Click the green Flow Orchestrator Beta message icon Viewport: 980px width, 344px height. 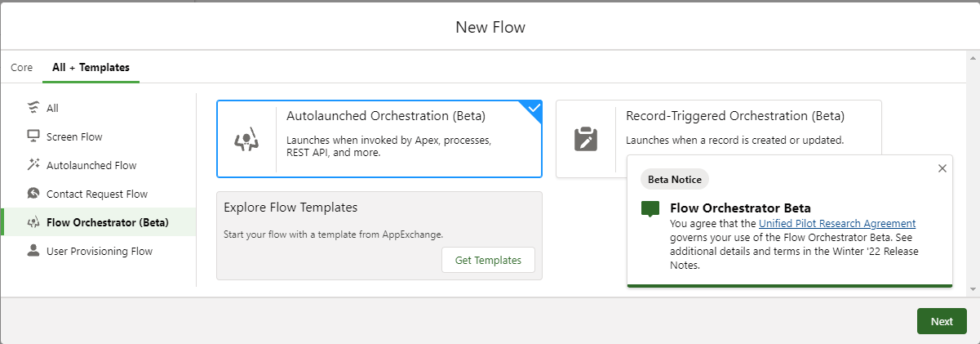coord(650,208)
